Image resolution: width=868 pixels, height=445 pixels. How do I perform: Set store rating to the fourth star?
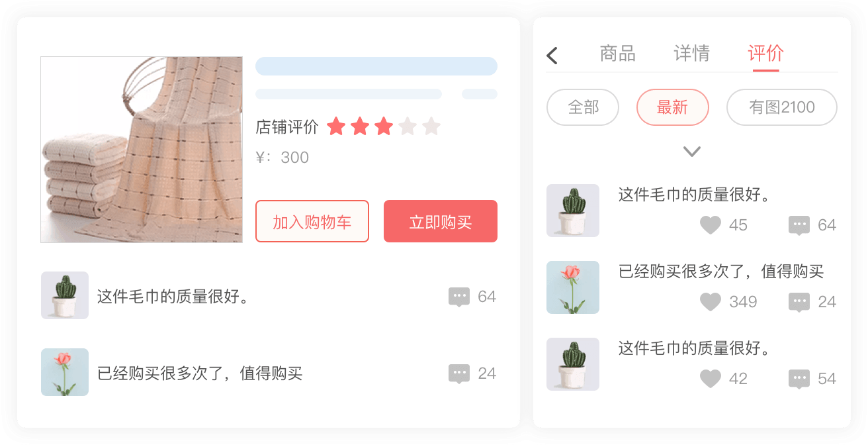408,126
